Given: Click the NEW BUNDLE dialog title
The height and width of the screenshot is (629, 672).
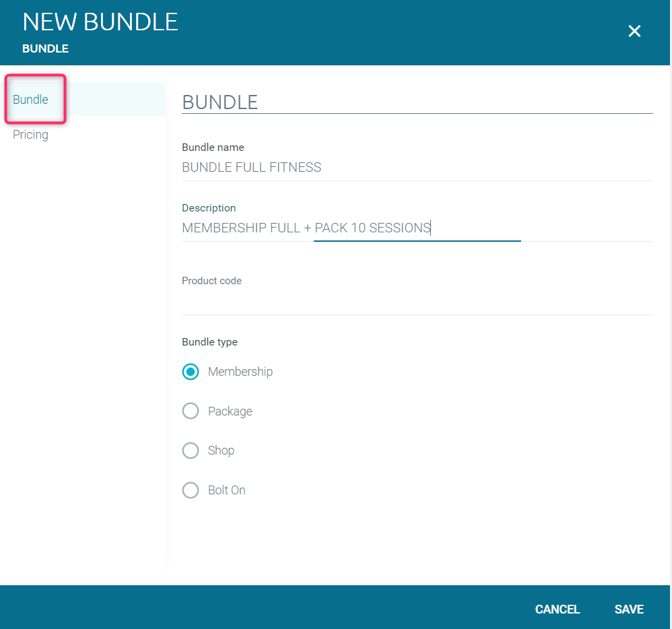Looking at the screenshot, I should 100,22.
